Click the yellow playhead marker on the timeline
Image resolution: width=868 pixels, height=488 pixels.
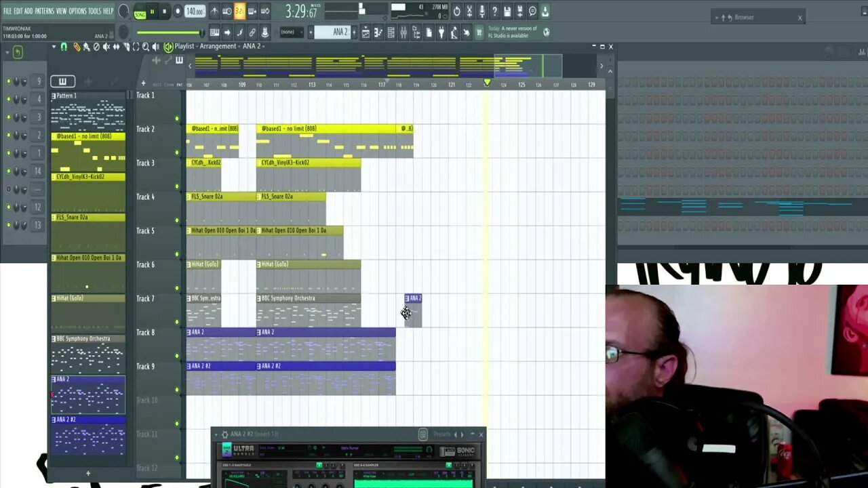pos(487,83)
